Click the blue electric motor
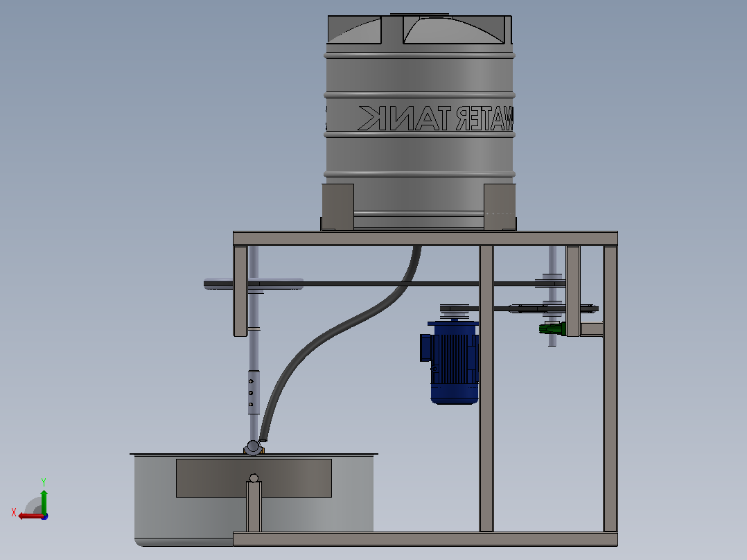Viewport: 747px width, 560px height. (x=450, y=362)
